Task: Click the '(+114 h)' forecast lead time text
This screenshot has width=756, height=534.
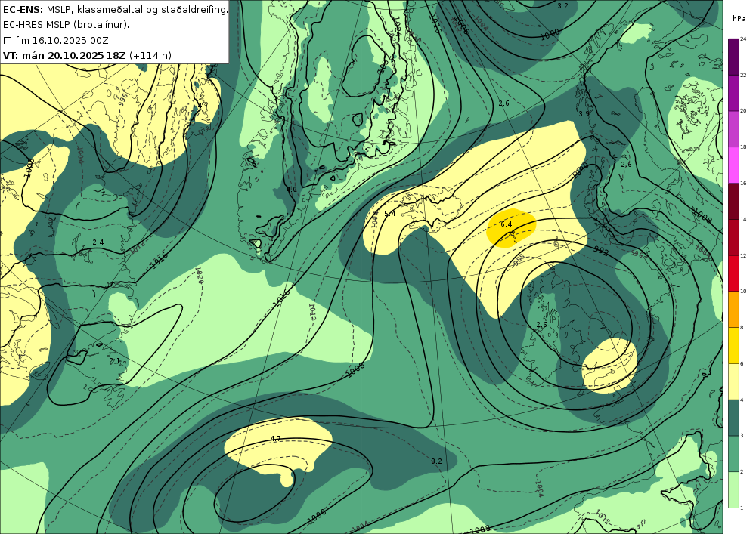Action: pyautogui.click(x=150, y=55)
